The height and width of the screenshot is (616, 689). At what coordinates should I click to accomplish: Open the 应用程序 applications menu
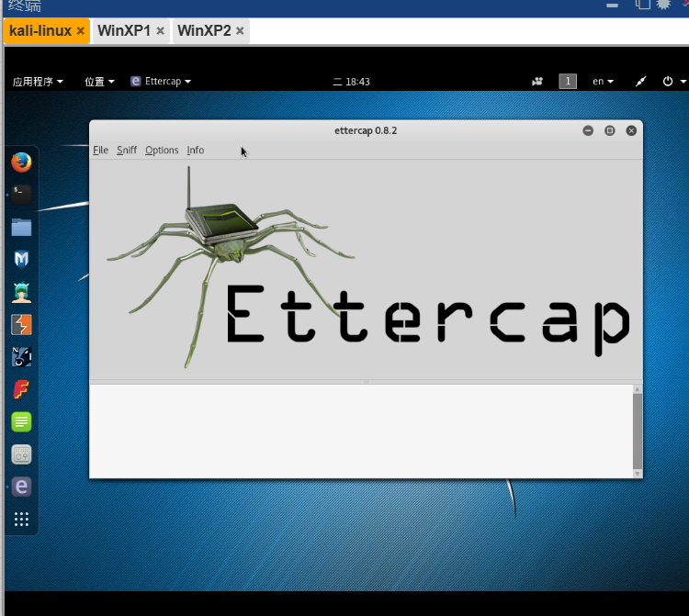[x=38, y=82]
